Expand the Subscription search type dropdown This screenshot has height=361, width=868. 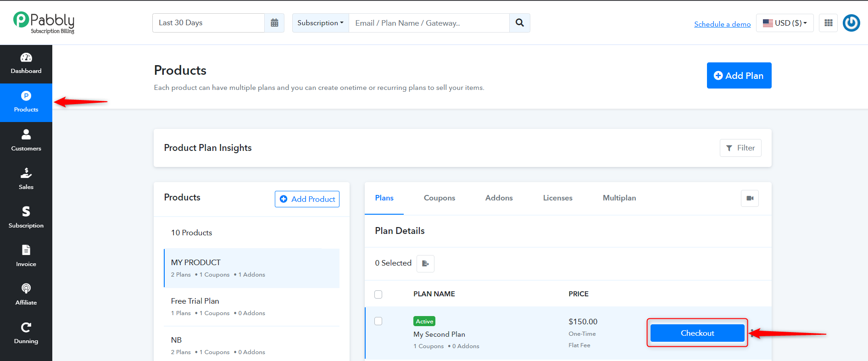coord(321,23)
